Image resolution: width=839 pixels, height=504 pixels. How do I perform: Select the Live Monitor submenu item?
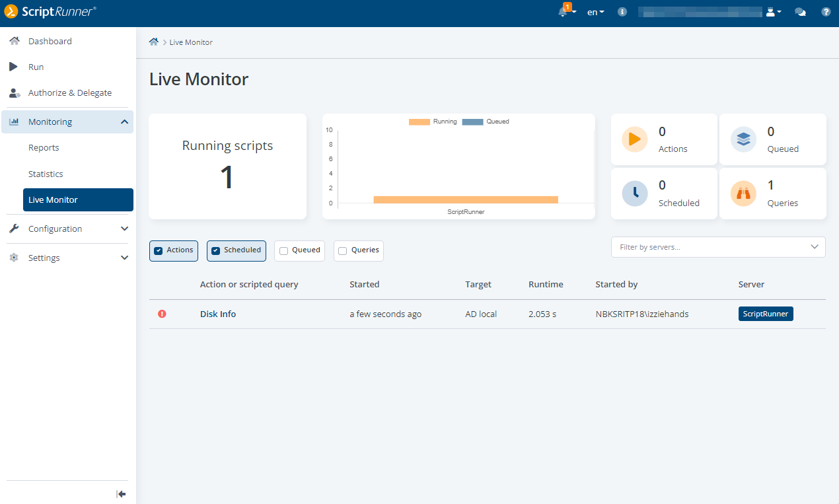(x=78, y=200)
